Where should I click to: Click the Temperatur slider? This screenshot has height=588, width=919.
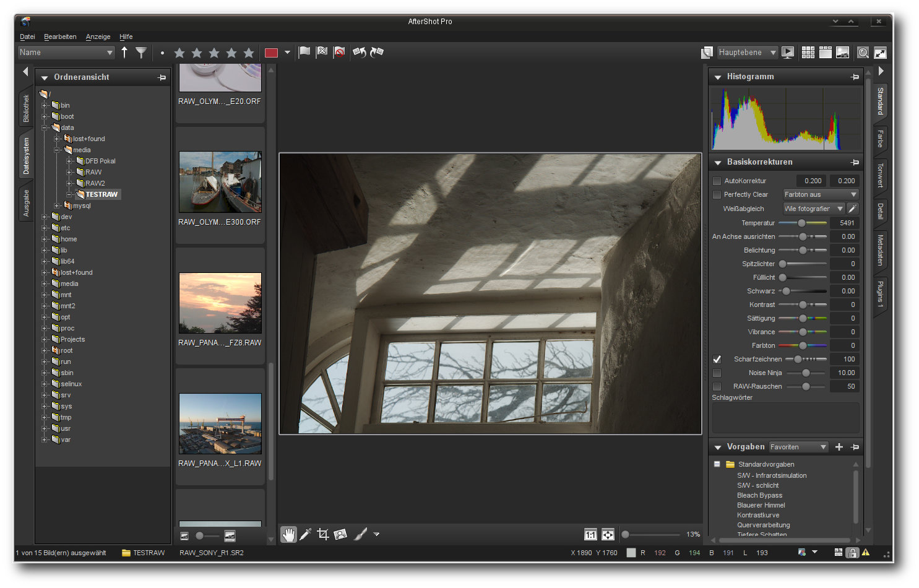(802, 223)
